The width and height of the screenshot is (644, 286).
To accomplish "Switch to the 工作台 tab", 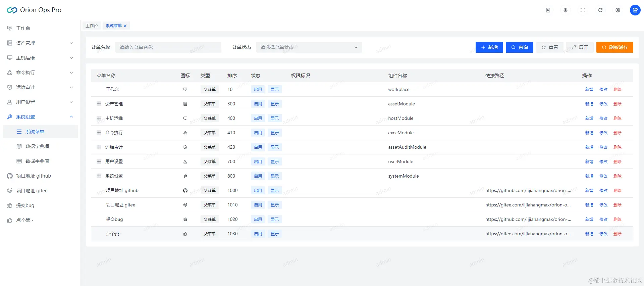I will (92, 26).
